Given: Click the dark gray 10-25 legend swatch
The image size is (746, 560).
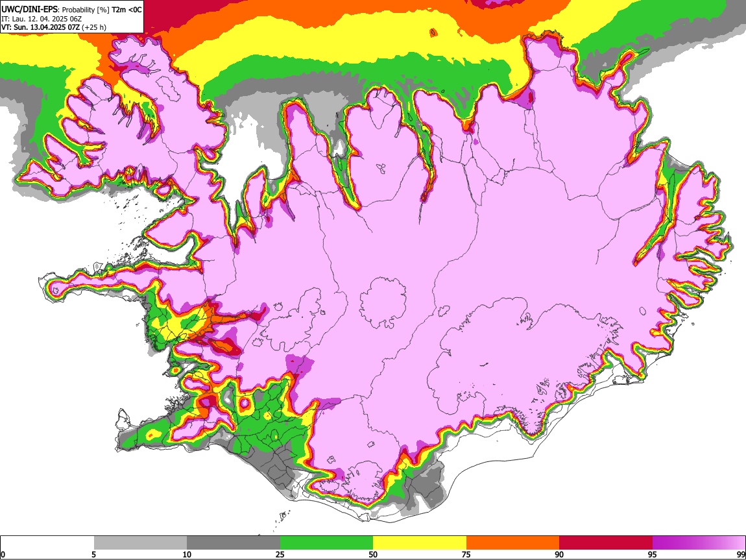Looking at the screenshot, I should (x=234, y=542).
